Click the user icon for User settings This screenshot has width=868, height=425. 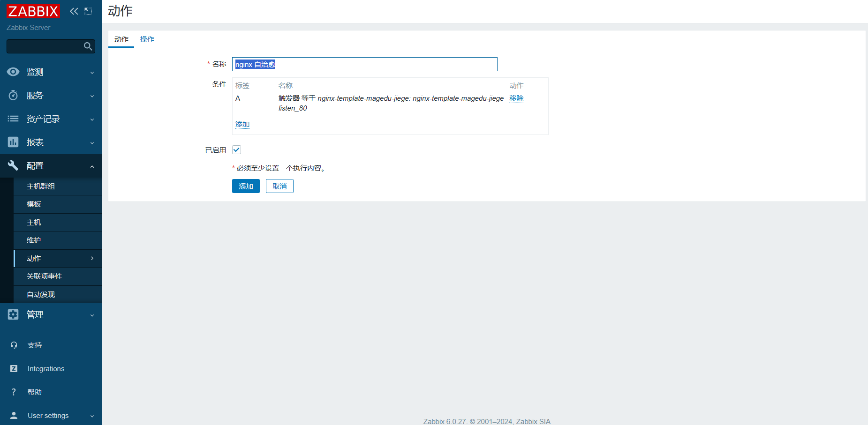click(x=14, y=416)
